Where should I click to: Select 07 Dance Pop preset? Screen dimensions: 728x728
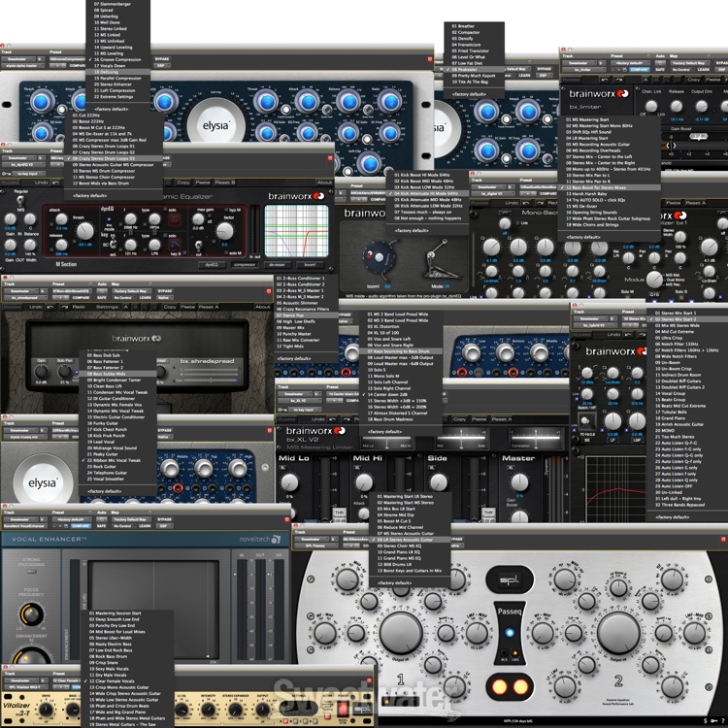tap(306, 315)
